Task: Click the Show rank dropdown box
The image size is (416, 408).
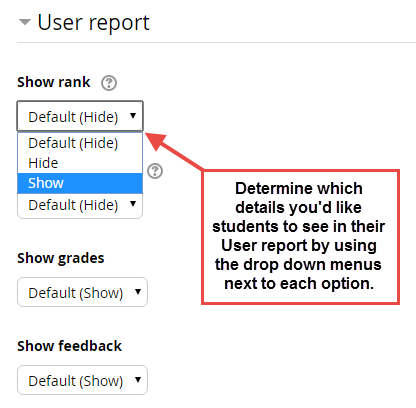Action: click(x=80, y=116)
